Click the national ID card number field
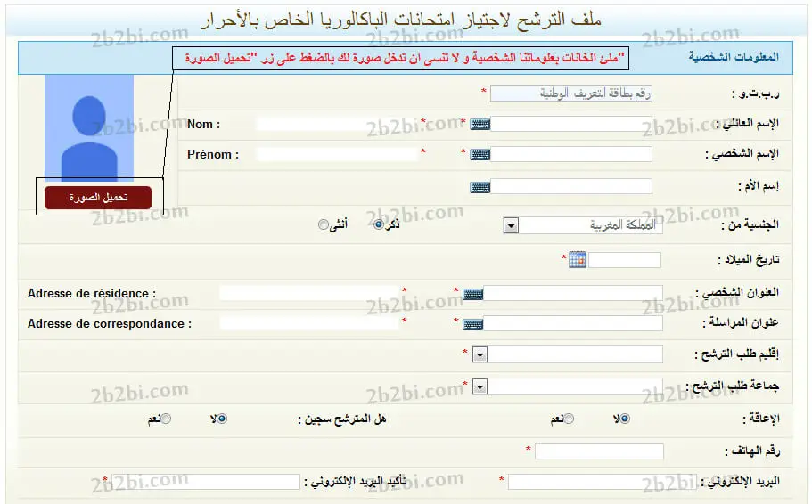 coord(571,93)
